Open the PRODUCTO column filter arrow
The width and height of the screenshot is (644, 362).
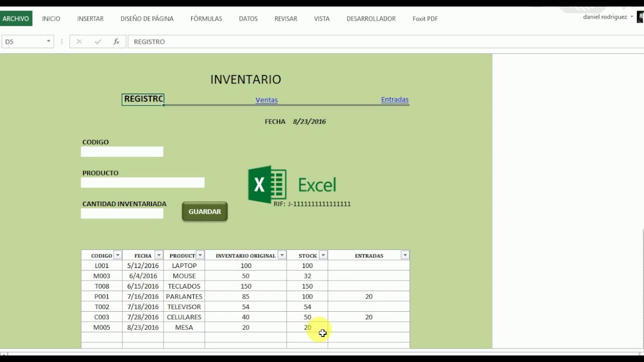(200, 255)
